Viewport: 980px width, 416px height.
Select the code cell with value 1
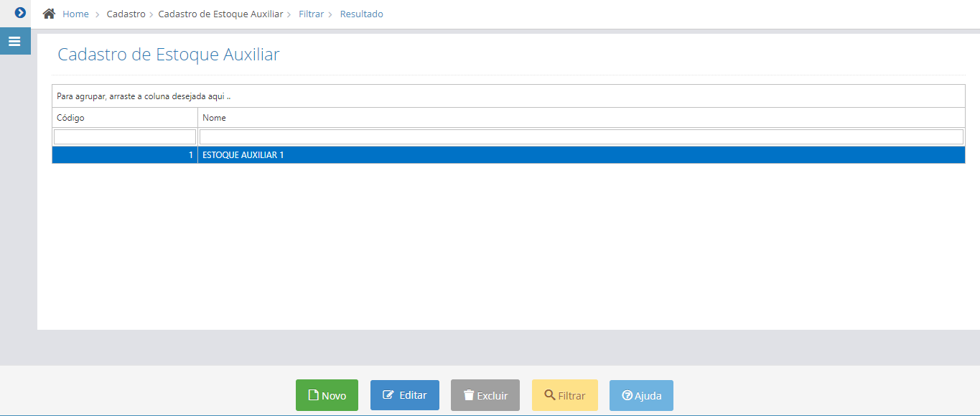tap(125, 155)
